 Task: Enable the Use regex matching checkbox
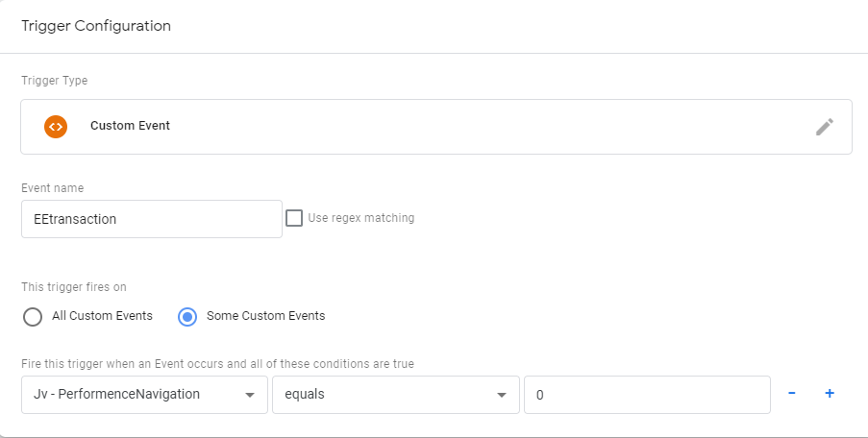[294, 218]
